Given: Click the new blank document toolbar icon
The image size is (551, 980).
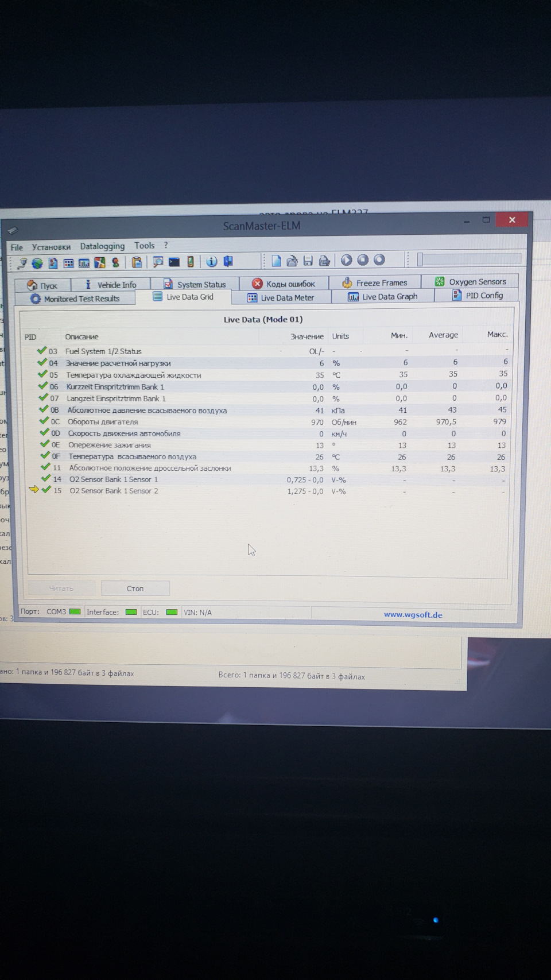Looking at the screenshot, I should [276, 261].
